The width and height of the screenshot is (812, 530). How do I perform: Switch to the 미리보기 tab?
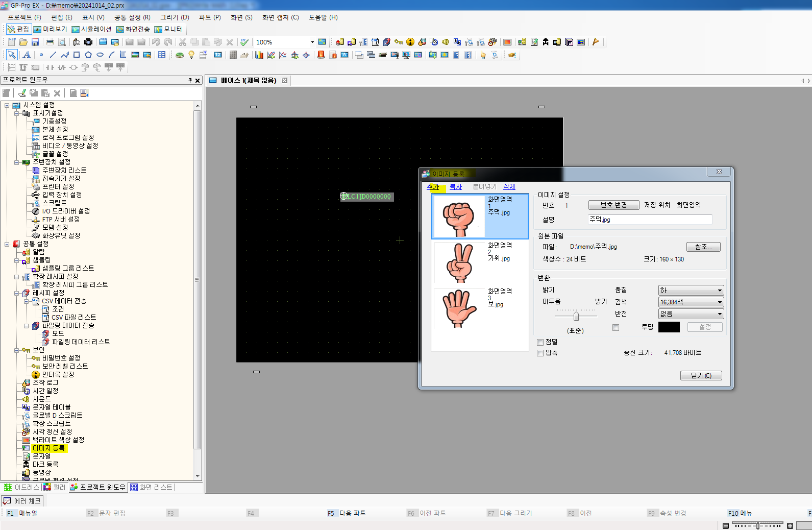click(50, 29)
